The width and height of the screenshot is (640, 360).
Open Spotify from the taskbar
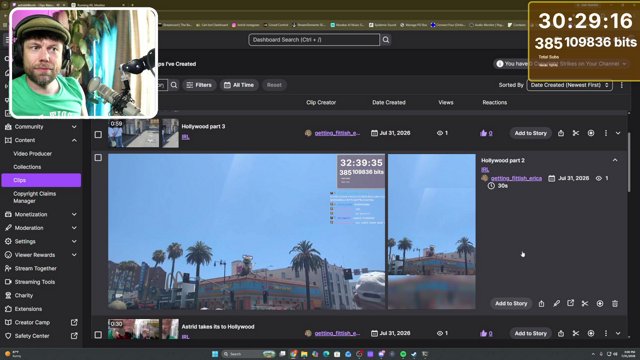point(403,354)
